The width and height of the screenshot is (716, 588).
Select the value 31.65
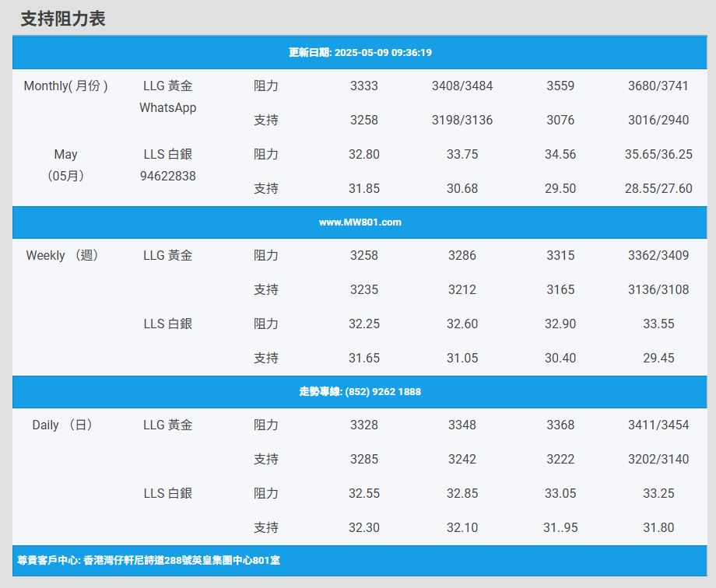click(364, 358)
